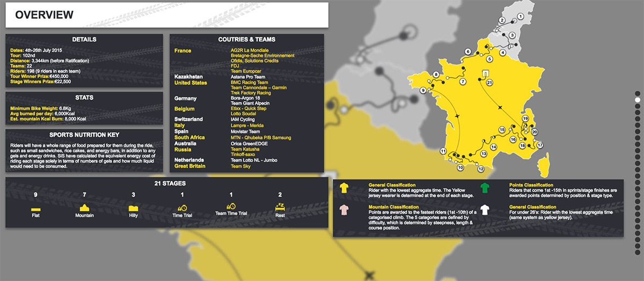This screenshot has height=281, width=644.
Task: Click the yellow jersey icon
Action: point(345,188)
